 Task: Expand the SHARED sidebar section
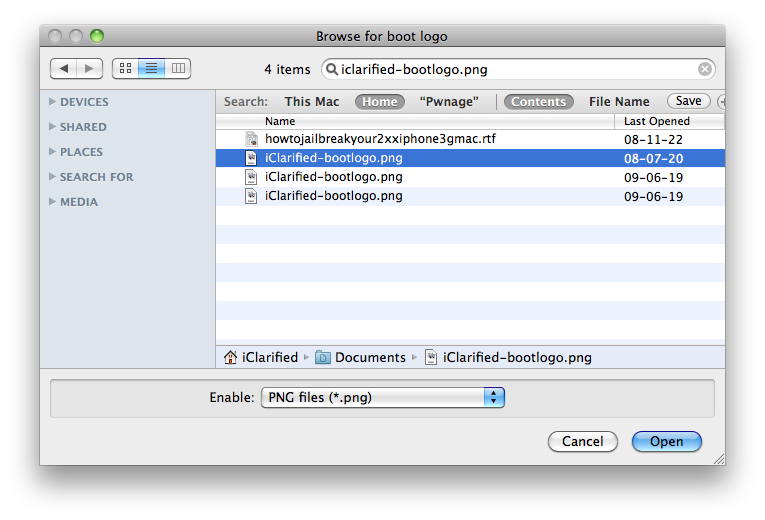(52, 126)
